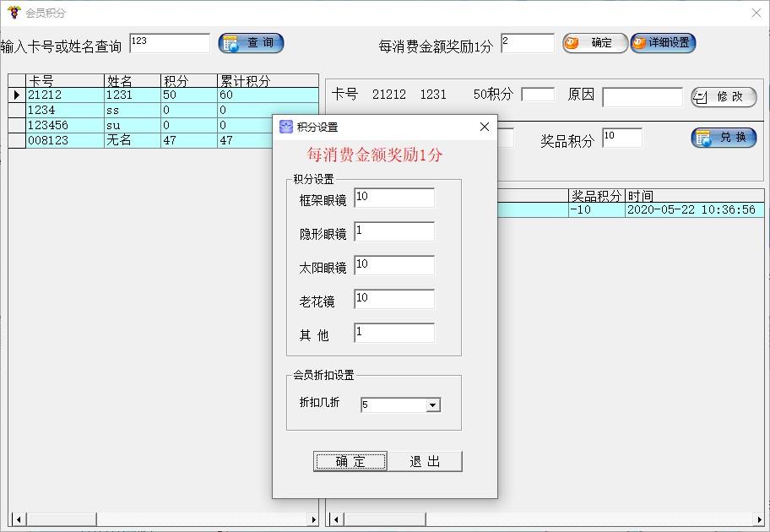Click the 隐形眼镜 points input field
Image resolution: width=770 pixels, height=532 pixels.
point(393,231)
